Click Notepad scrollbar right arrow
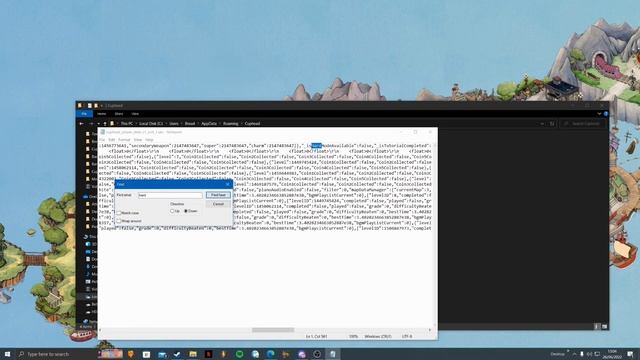The height and width of the screenshot is (360, 640). pyautogui.click(x=429, y=330)
